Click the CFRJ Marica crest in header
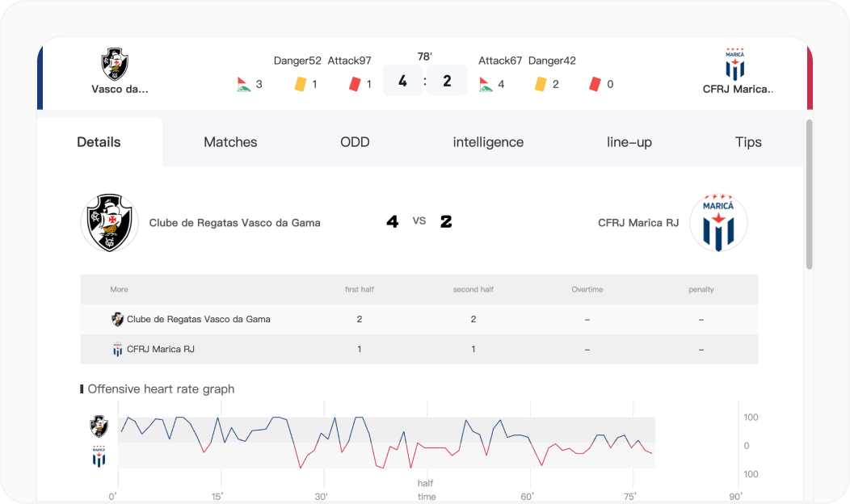Viewport: 850px width, 504px height. coord(734,64)
